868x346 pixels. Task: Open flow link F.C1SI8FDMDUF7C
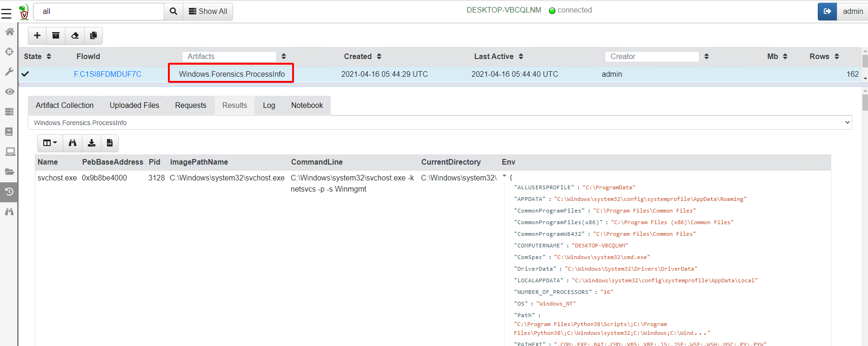pyautogui.click(x=107, y=74)
